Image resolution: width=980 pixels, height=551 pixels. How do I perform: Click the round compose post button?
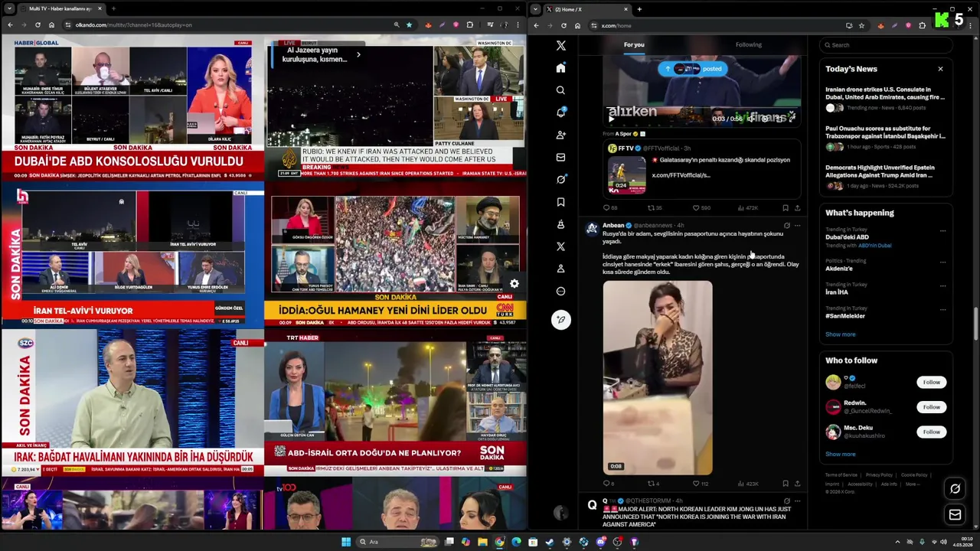tap(561, 320)
